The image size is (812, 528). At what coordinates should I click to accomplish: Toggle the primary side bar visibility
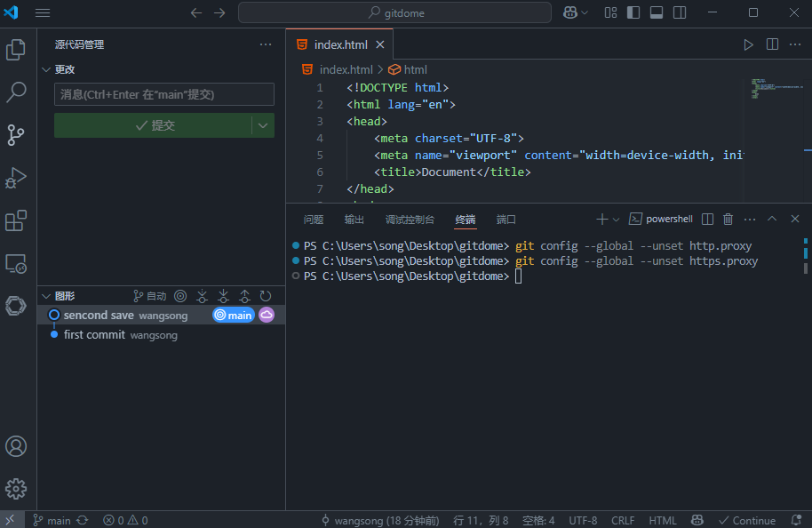[633, 12]
